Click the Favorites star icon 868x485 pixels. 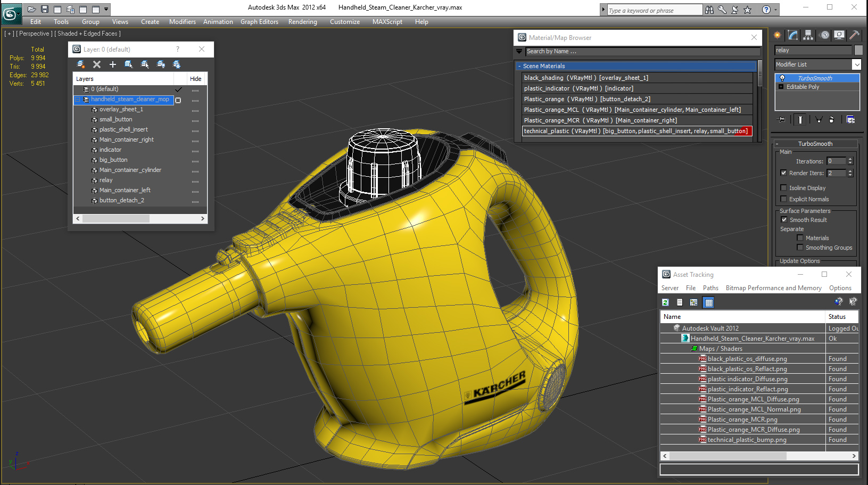coord(748,10)
